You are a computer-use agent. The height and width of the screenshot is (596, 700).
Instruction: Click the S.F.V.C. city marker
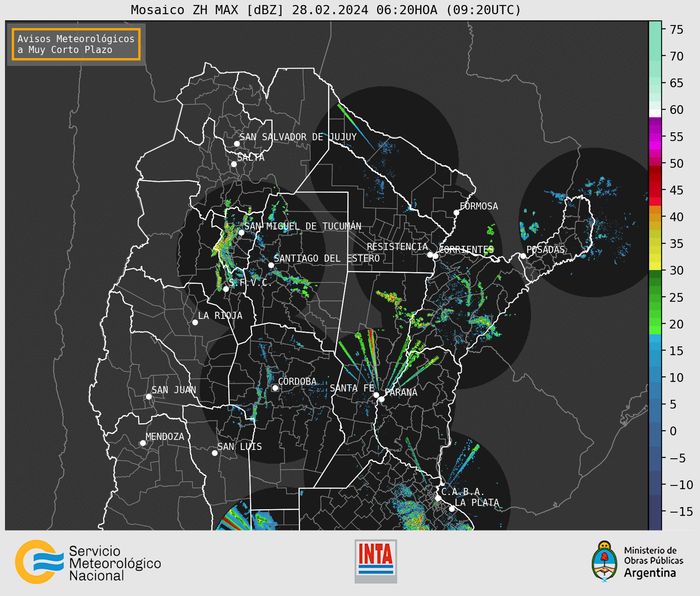(226, 289)
